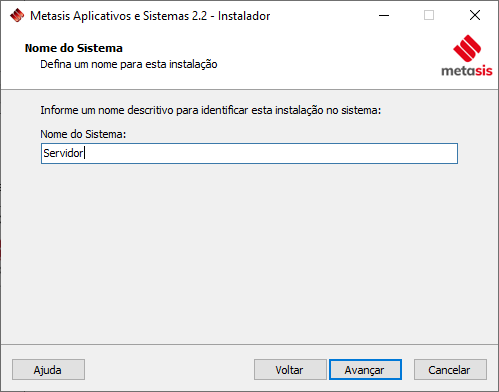Click the word "Instalador" in the title bar
The width and height of the screenshot is (499, 392).
(x=244, y=16)
